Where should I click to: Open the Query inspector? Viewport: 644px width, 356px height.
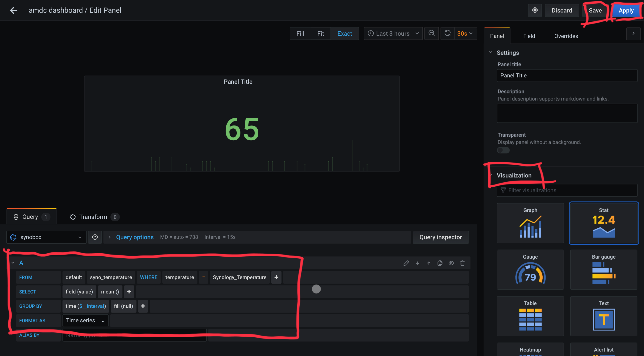(441, 237)
